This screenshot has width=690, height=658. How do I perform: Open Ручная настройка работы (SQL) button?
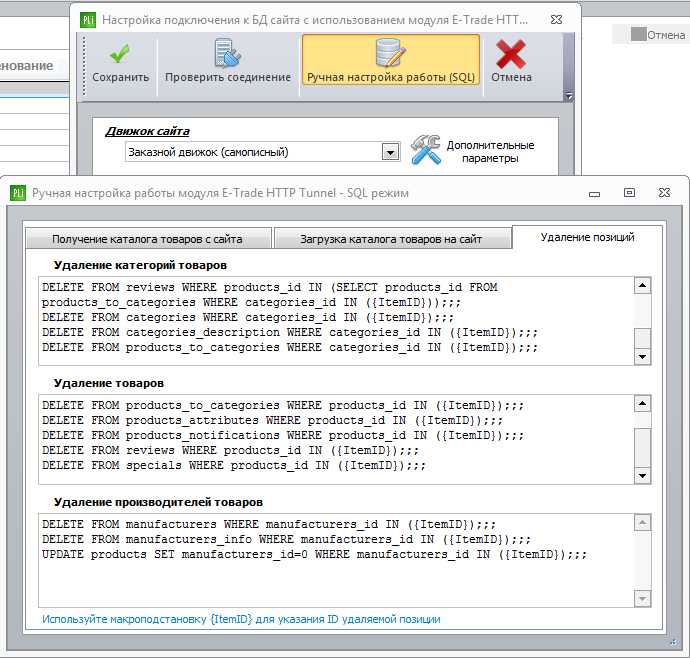(x=391, y=59)
